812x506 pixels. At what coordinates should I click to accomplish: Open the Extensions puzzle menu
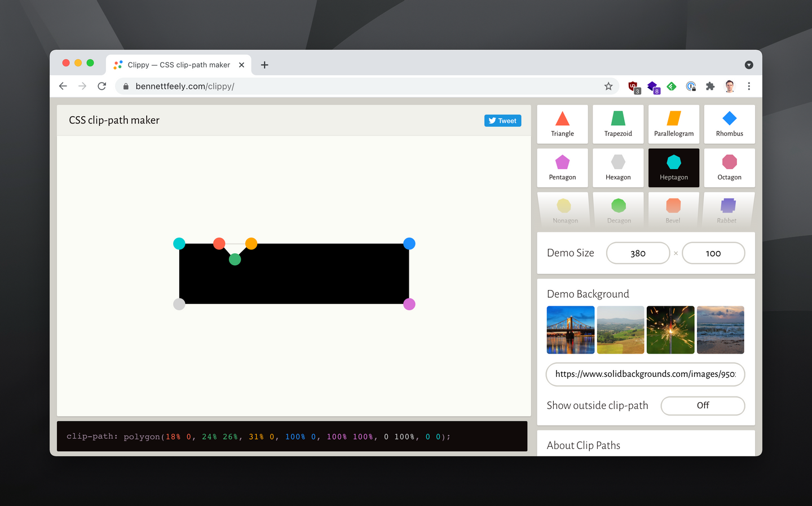pyautogui.click(x=710, y=86)
